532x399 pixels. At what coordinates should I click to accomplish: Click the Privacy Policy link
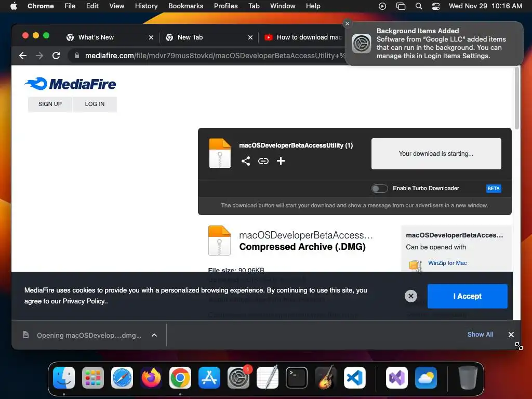pyautogui.click(x=85, y=301)
